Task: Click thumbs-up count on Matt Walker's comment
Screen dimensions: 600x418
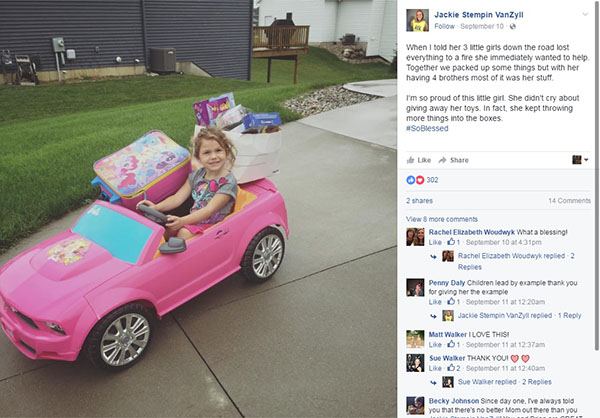Action: point(454,345)
